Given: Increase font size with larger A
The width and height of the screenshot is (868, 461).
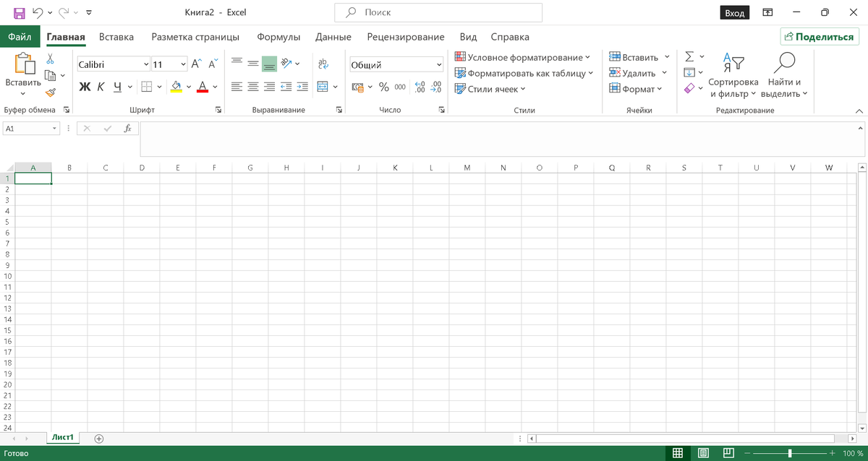Looking at the screenshot, I should click(196, 64).
